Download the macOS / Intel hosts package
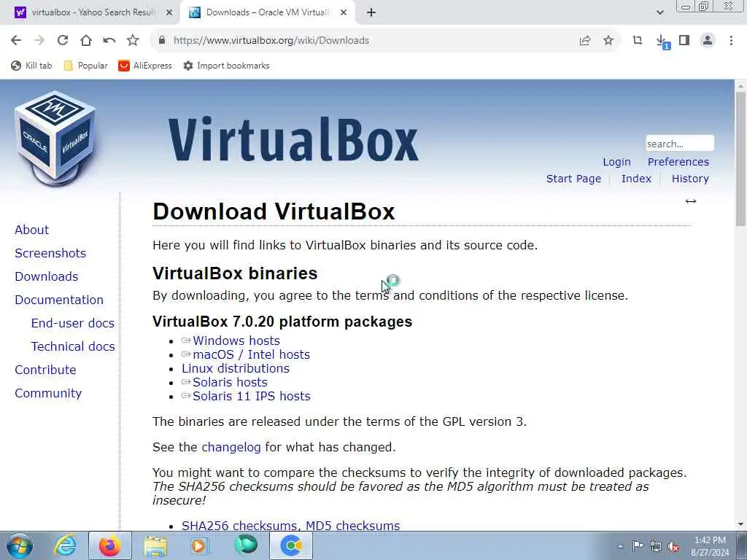This screenshot has height=560, width=747. coord(251,354)
